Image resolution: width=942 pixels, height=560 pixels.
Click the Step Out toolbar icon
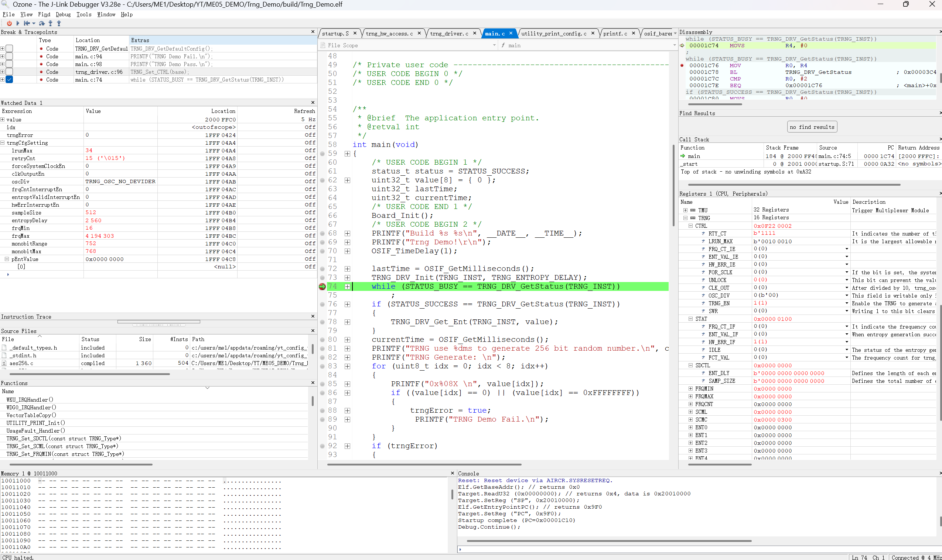59,23
